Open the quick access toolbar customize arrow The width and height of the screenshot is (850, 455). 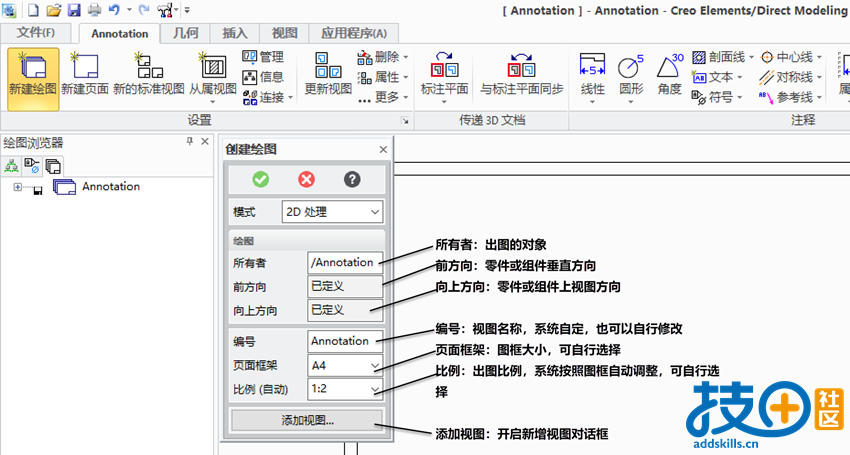point(187,10)
